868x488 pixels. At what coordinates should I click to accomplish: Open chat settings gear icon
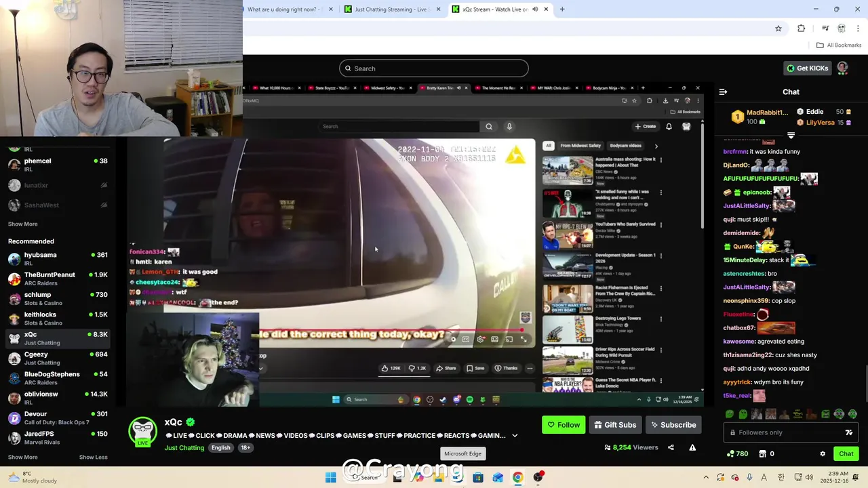(x=823, y=453)
